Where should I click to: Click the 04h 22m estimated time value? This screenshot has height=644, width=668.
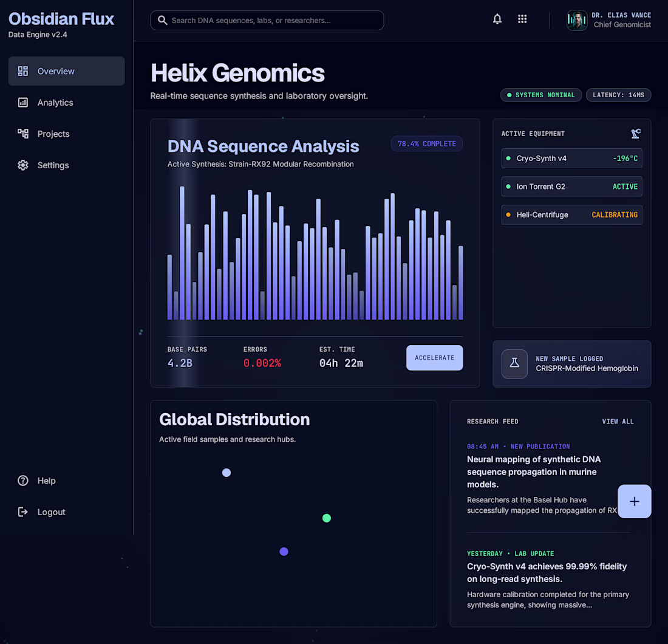341,363
